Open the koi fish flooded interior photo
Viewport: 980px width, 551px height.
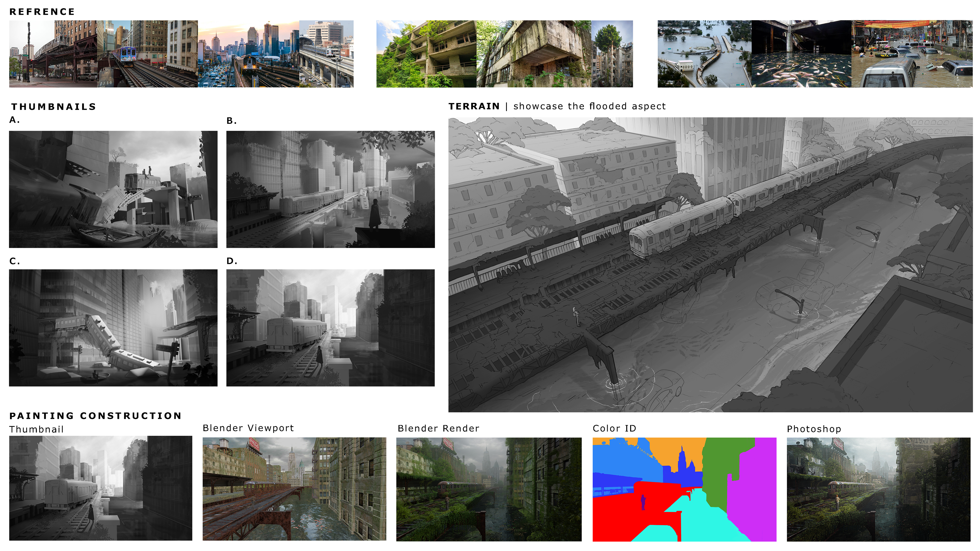pyautogui.click(x=802, y=54)
